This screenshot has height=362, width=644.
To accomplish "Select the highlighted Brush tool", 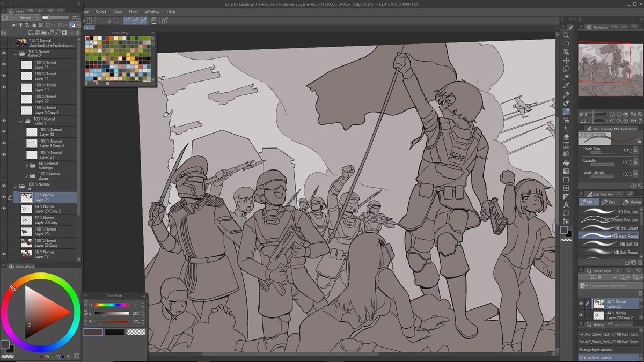I will (x=566, y=112).
